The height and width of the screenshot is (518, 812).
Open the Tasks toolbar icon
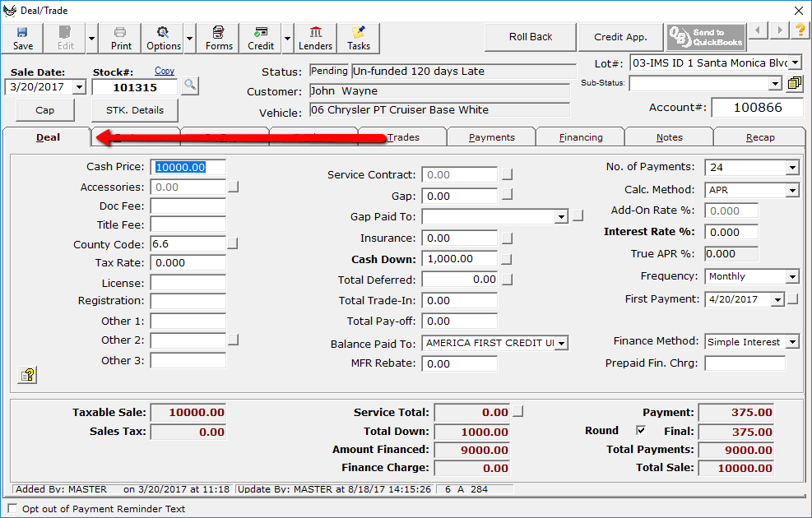coord(358,38)
